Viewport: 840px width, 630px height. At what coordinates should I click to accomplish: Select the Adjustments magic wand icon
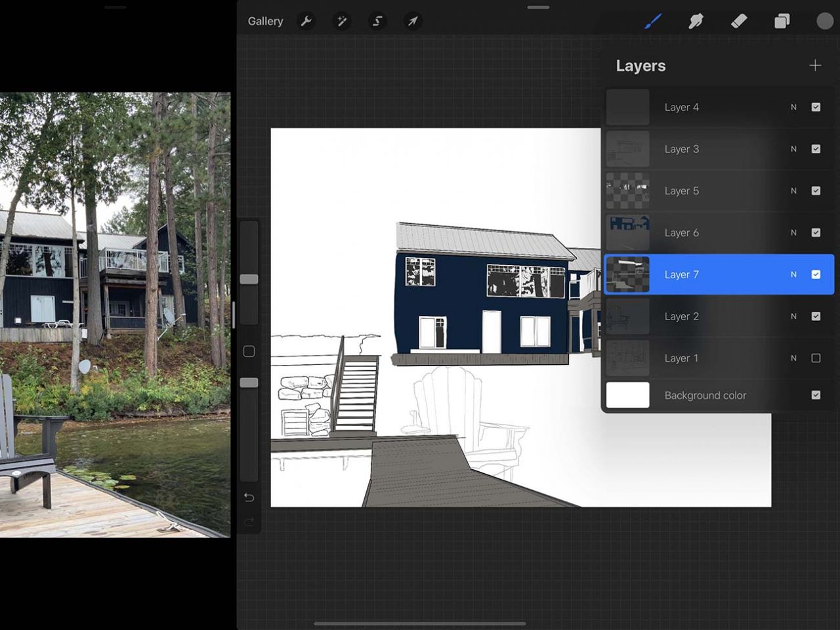coord(341,21)
